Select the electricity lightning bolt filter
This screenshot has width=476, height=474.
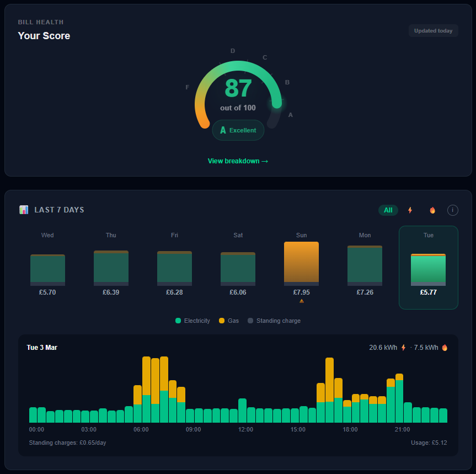point(410,210)
